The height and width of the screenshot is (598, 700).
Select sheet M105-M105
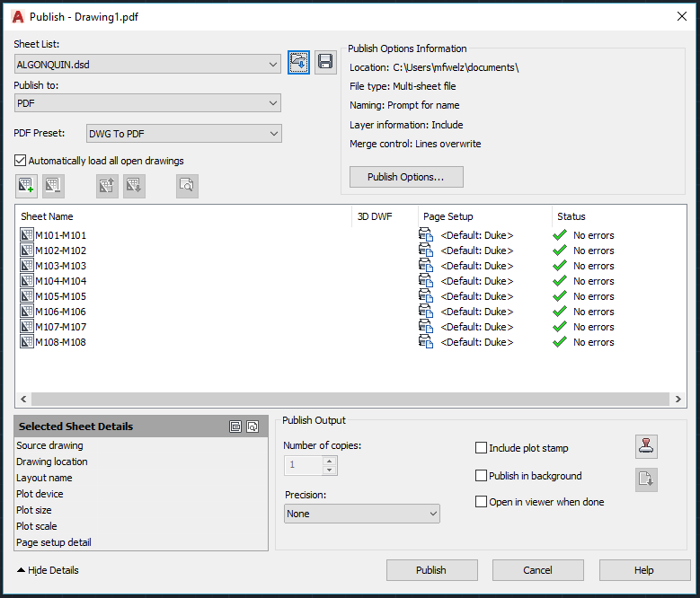pyautogui.click(x=60, y=296)
